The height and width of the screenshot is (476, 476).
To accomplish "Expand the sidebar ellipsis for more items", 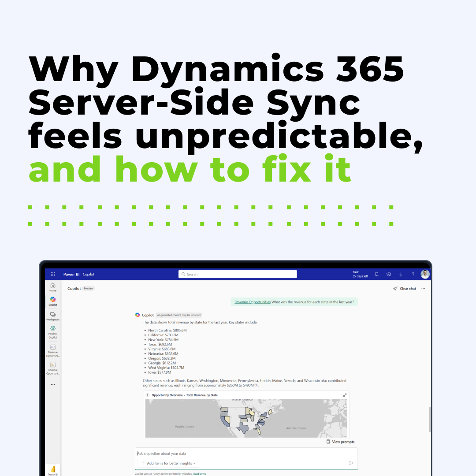I will point(53,385).
